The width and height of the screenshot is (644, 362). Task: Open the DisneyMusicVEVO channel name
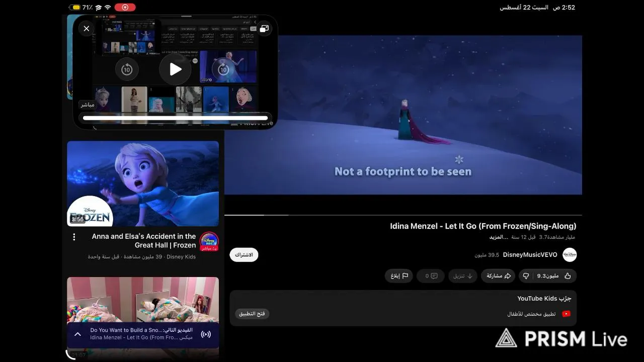coord(530,255)
